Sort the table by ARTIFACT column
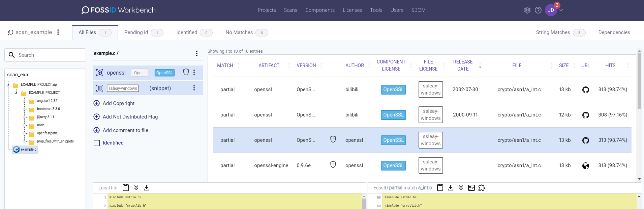Viewport: 644px width, 209px height. [x=269, y=66]
